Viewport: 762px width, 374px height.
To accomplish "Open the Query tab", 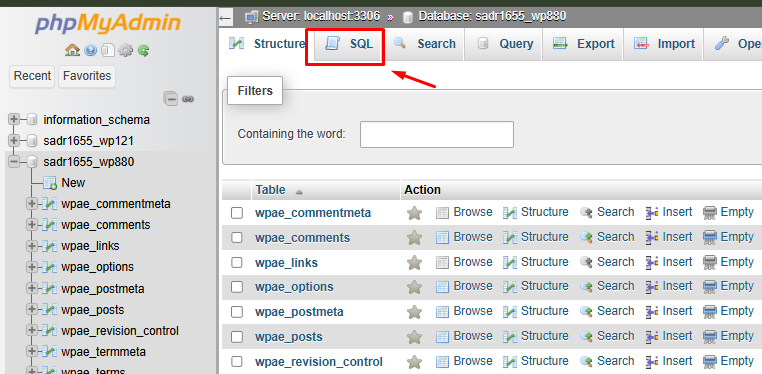I will click(x=504, y=44).
